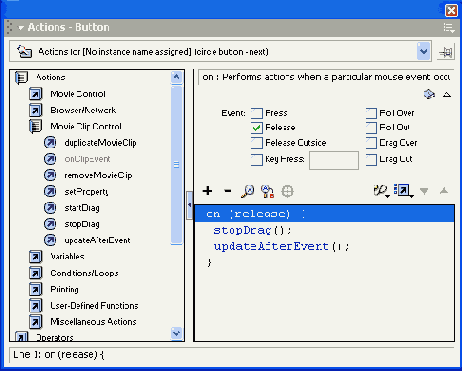
Task: Tick the Roll Over event checkbox
Action: (x=371, y=113)
